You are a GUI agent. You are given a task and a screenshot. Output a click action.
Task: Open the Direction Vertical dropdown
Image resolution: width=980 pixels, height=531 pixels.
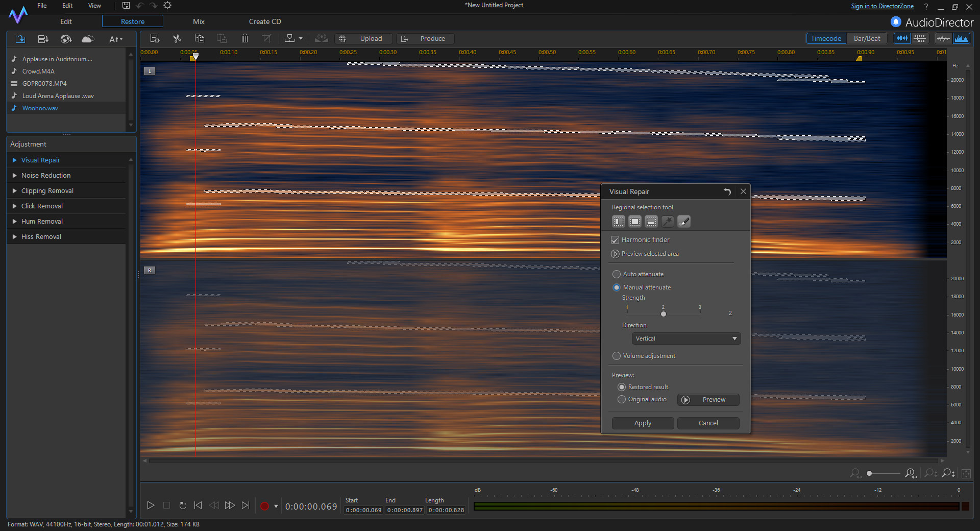pos(686,339)
